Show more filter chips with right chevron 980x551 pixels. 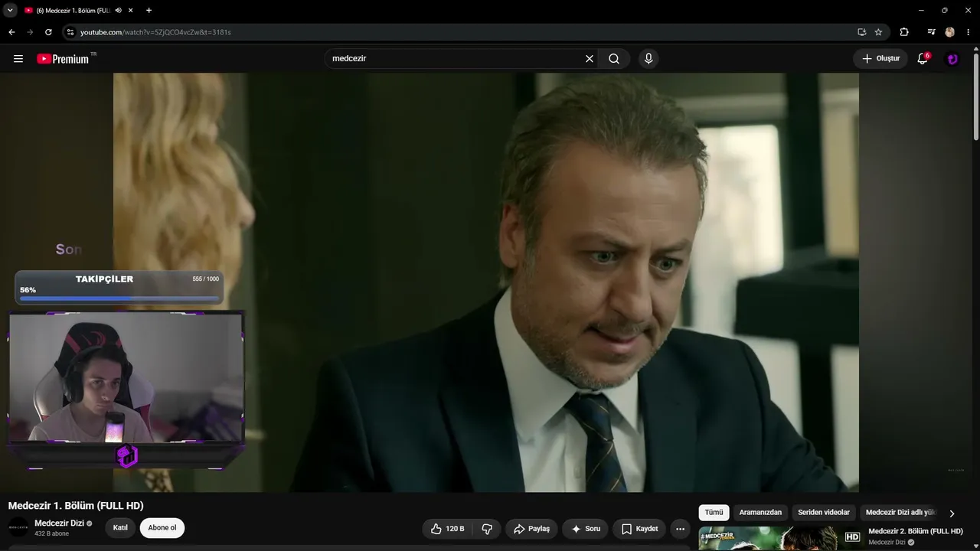[952, 514]
